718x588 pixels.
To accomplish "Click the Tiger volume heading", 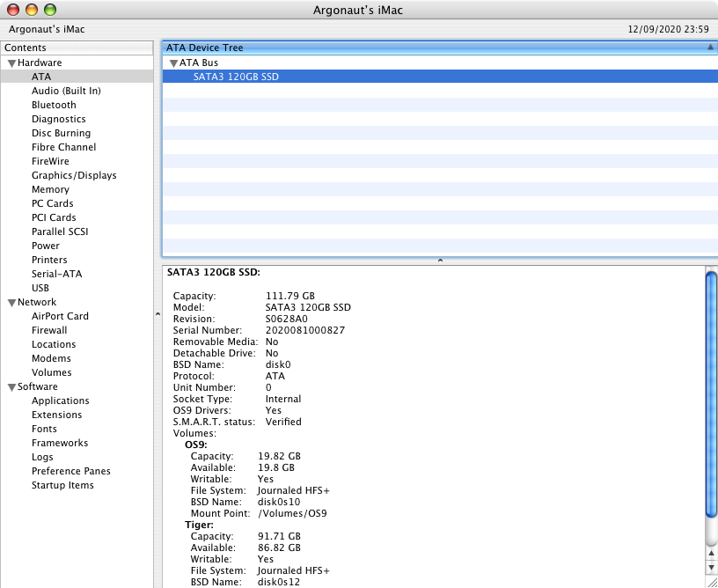I will [x=199, y=525].
